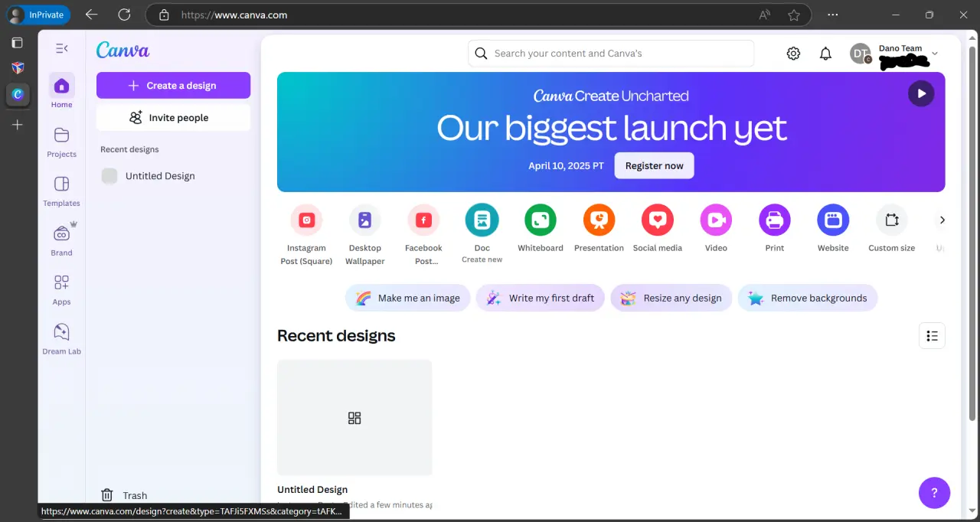Create a Desktop Wallpaper design
The width and height of the screenshot is (980, 522).
pyautogui.click(x=365, y=235)
